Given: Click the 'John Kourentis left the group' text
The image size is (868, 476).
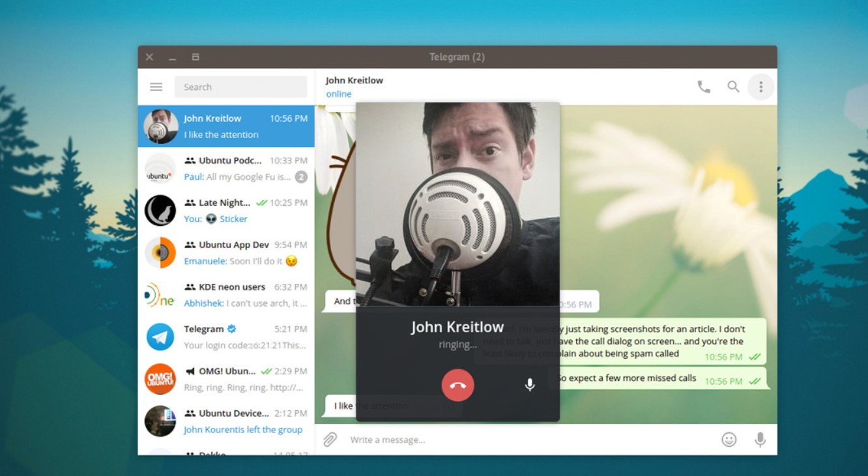Looking at the screenshot, I should (x=243, y=430).
